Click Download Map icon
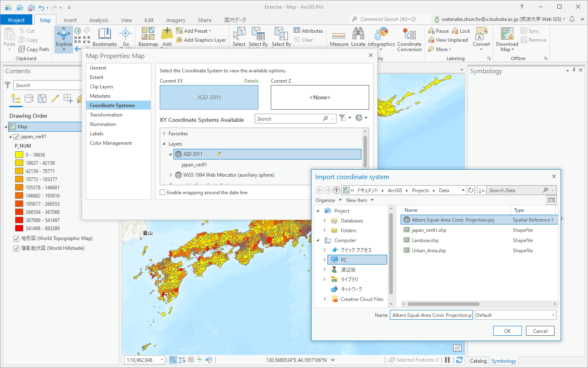Image resolution: width=588 pixels, height=368 pixels. tap(507, 34)
